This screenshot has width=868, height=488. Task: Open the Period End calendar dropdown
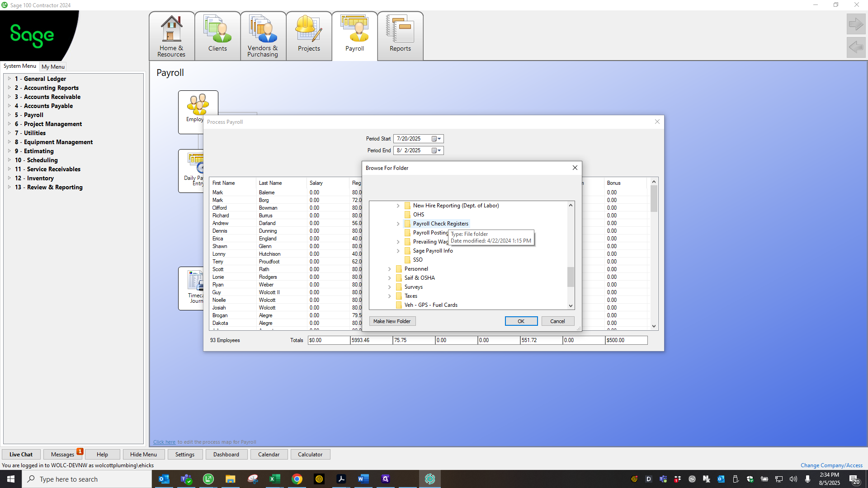pos(436,150)
